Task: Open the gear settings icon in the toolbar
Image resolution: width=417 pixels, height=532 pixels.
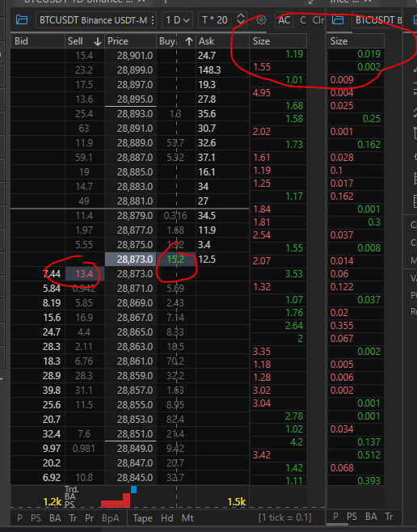Action: click(x=261, y=20)
